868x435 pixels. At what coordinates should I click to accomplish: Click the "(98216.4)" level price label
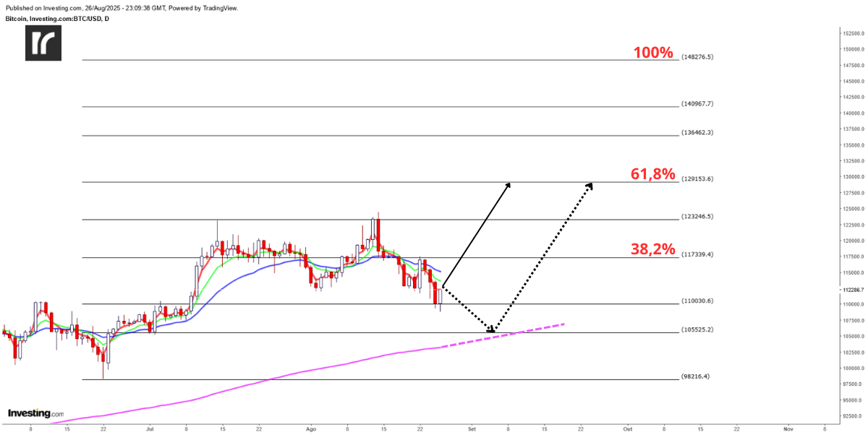click(696, 376)
